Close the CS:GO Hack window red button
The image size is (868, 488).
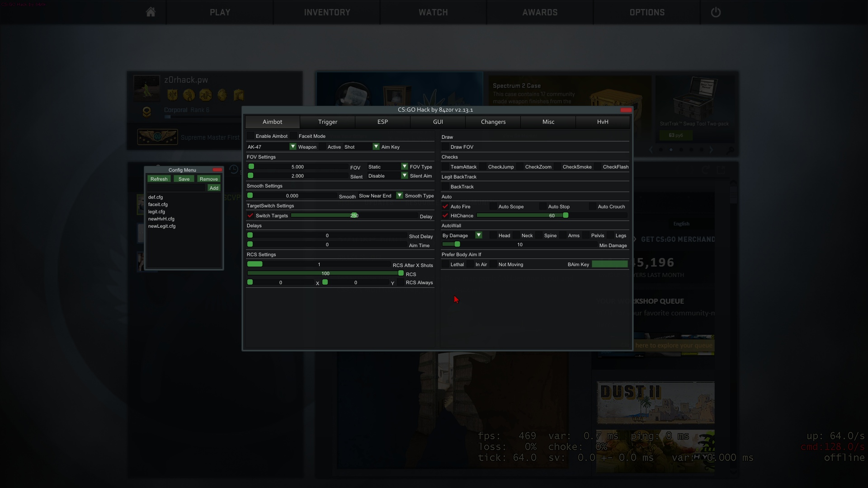[626, 110]
